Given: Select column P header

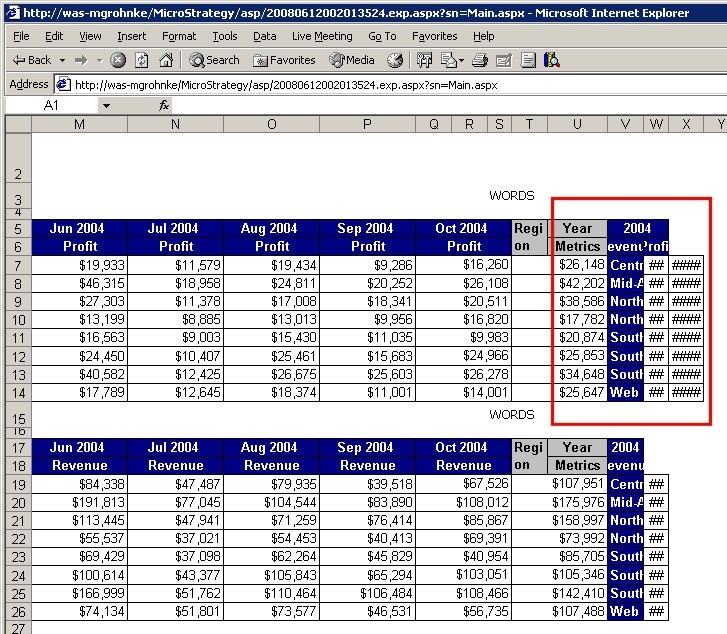Looking at the screenshot, I should (367, 124).
